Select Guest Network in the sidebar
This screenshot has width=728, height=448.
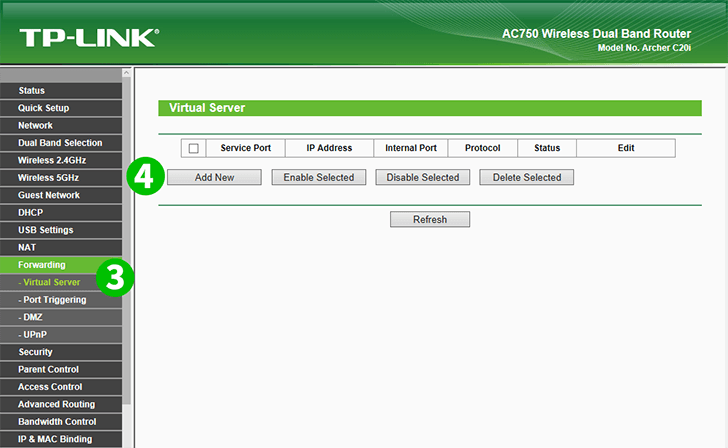61,195
